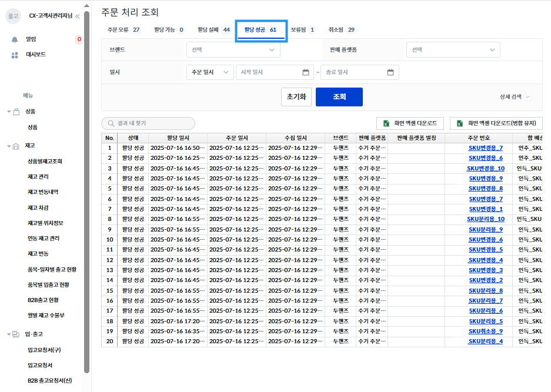Image resolution: width=551 pixels, height=392 pixels.
Task: Collapse the 재고 menu section
Action: 9,146
